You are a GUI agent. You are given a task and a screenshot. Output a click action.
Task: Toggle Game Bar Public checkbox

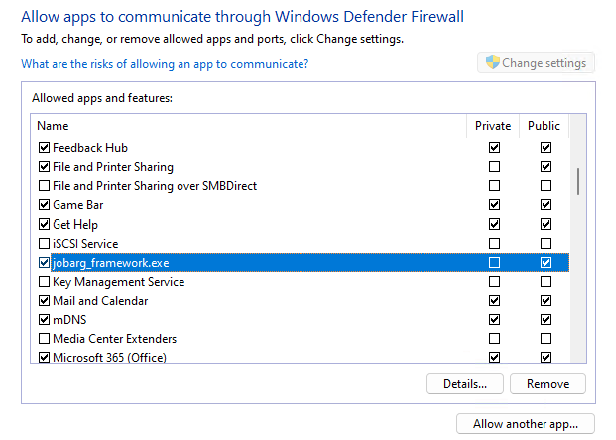pyautogui.click(x=546, y=205)
